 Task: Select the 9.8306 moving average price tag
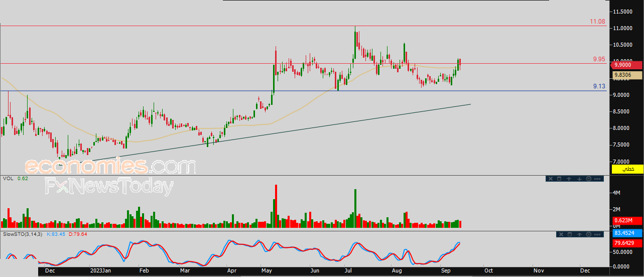(627, 75)
